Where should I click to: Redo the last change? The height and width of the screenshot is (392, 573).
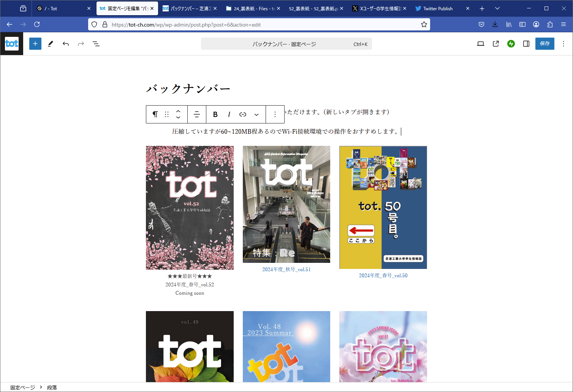[x=81, y=43]
